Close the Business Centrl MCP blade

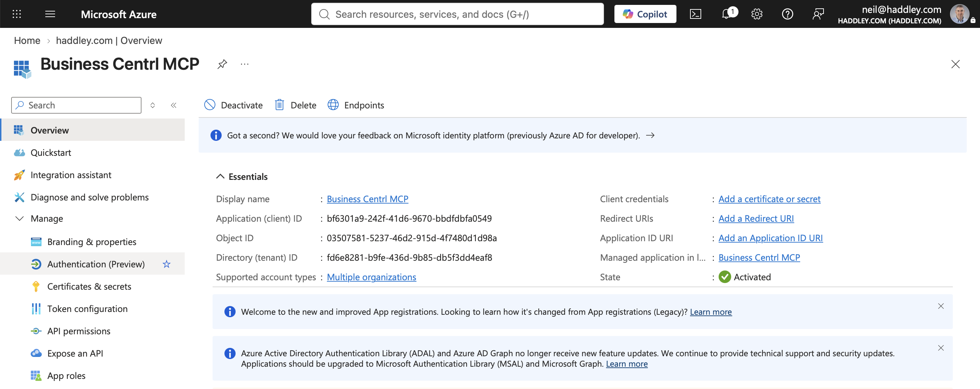[955, 64]
